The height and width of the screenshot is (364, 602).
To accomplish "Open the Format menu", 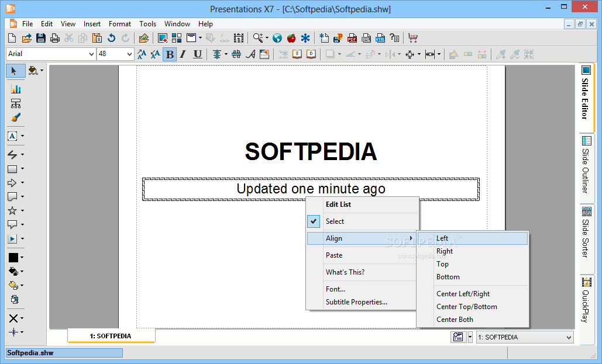I will (x=120, y=24).
